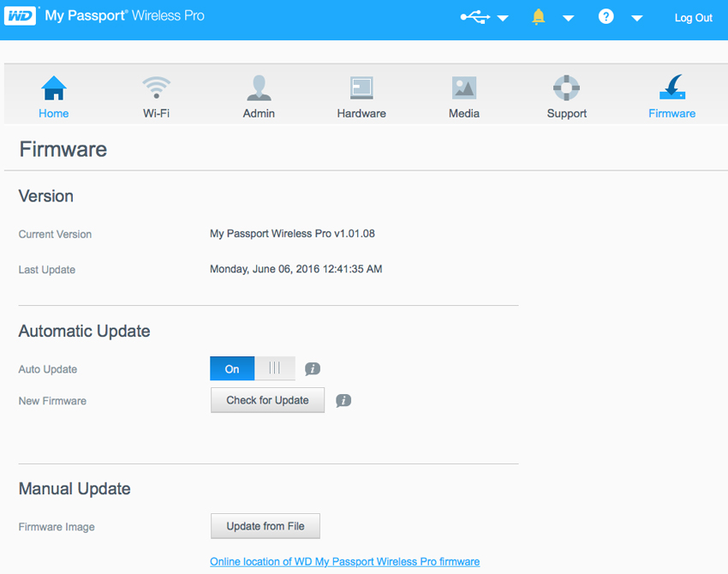Click the Hardware drive icon
This screenshot has height=574, width=728.
pos(361,87)
